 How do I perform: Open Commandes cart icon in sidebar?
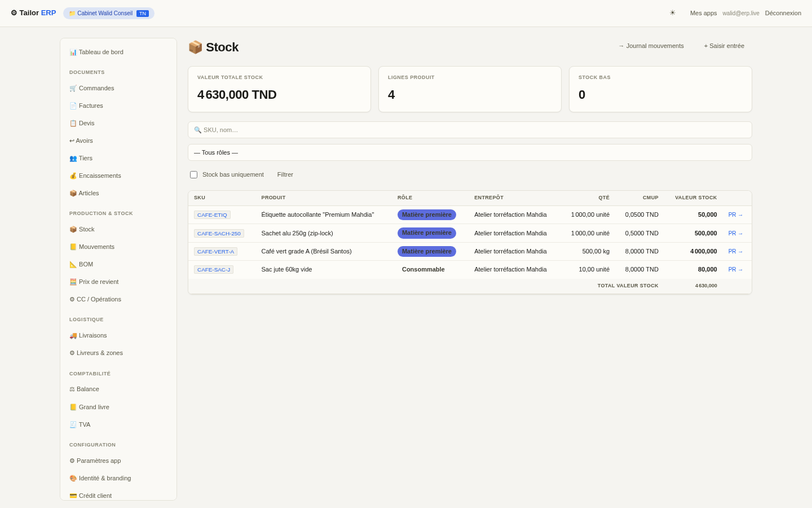tap(73, 88)
